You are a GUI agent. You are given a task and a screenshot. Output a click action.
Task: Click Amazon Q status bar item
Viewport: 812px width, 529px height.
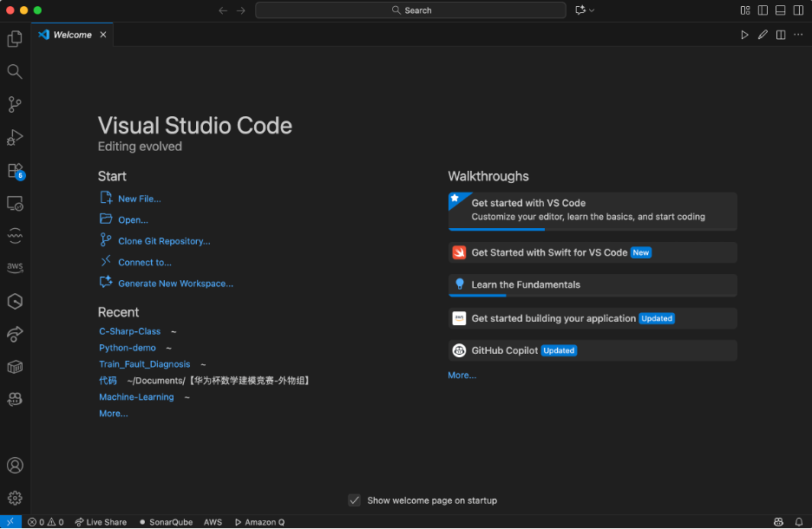click(x=259, y=522)
